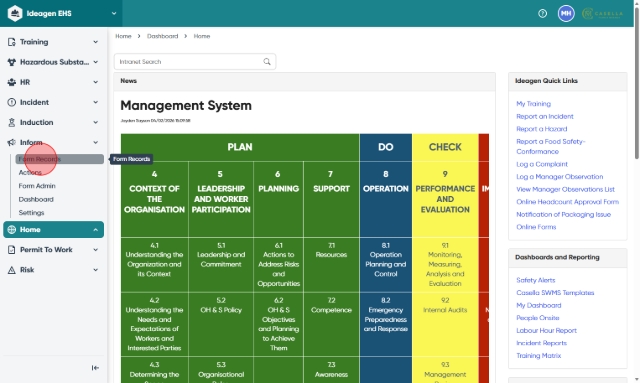640x383 pixels.
Task: Click the Training sidebar icon
Action: 11,42
